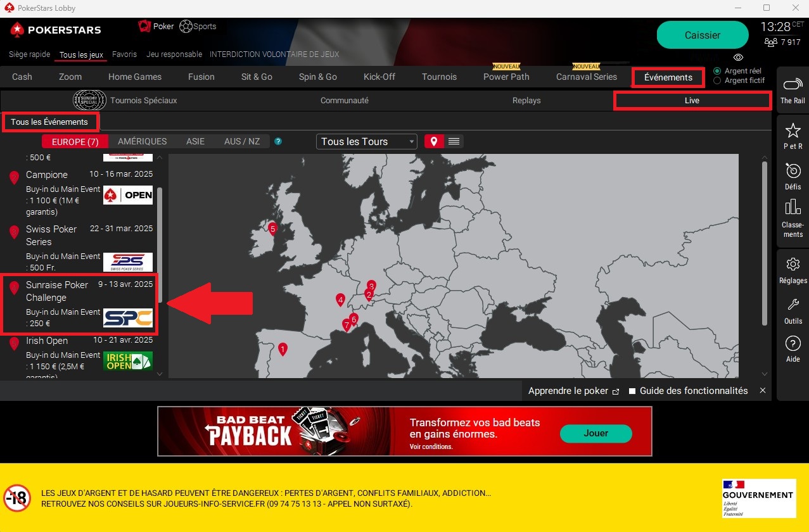Switch to map pin view

(433, 141)
